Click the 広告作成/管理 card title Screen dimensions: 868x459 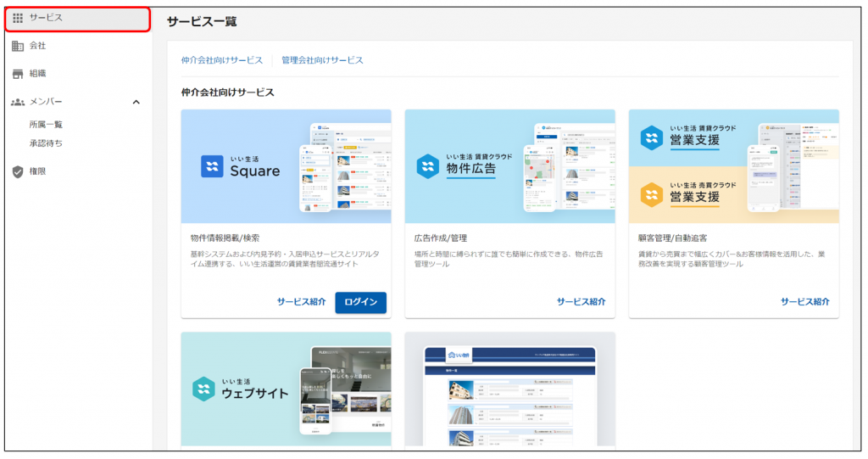click(441, 238)
